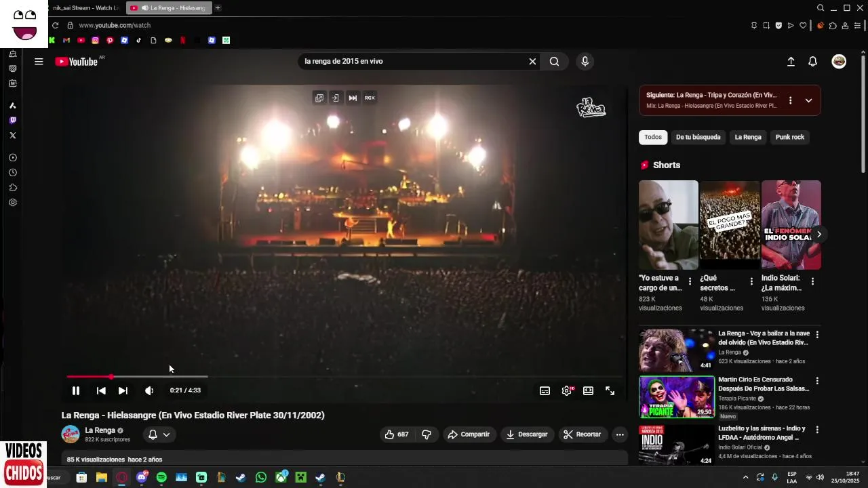
Task: Skip to the next video in player controls
Action: (x=123, y=390)
